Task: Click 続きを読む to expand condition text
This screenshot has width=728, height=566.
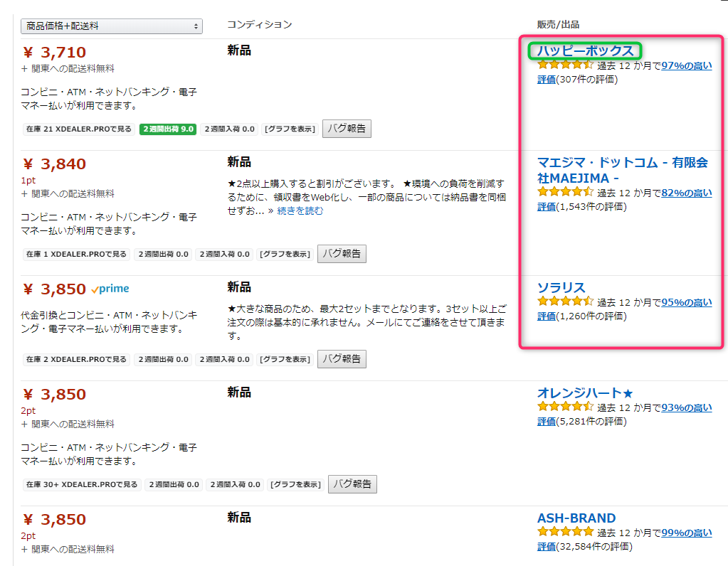Action: (x=300, y=211)
